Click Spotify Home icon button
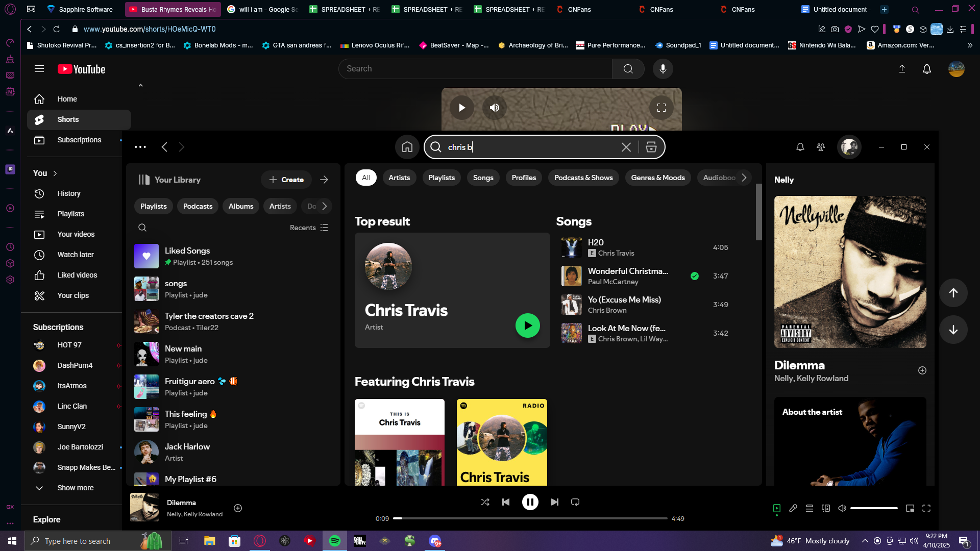The height and width of the screenshot is (551, 980). pos(407,147)
